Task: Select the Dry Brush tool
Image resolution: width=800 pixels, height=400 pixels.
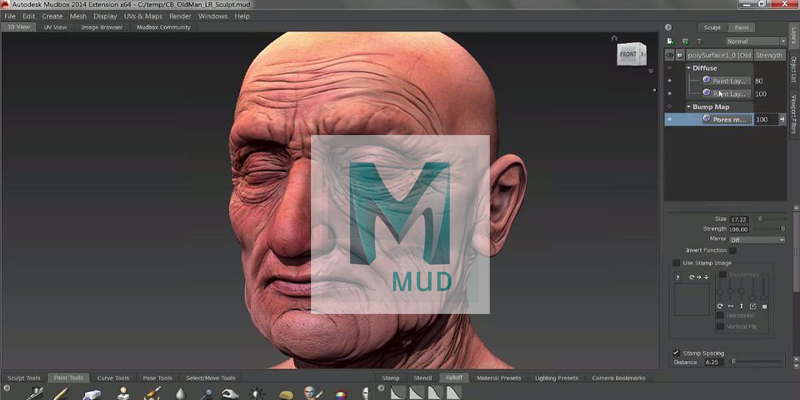Action: pos(152,394)
